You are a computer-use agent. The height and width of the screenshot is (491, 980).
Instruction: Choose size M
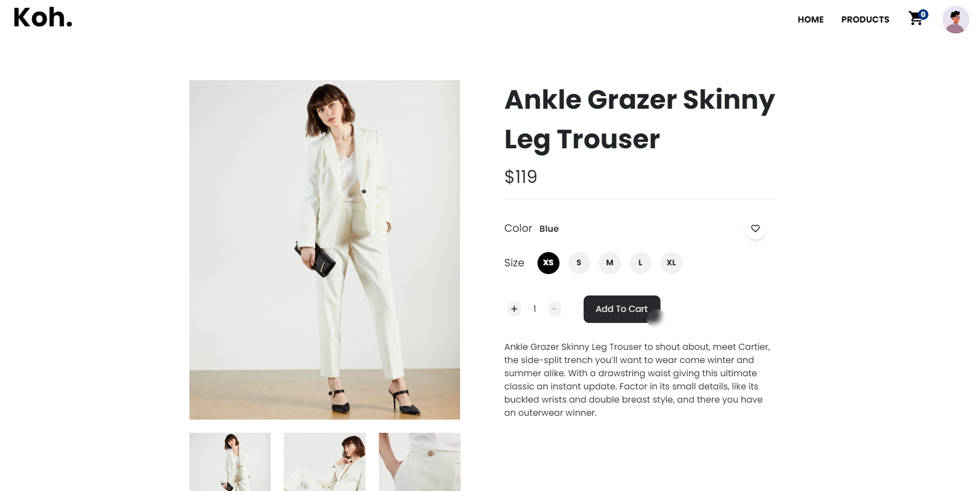click(x=609, y=263)
